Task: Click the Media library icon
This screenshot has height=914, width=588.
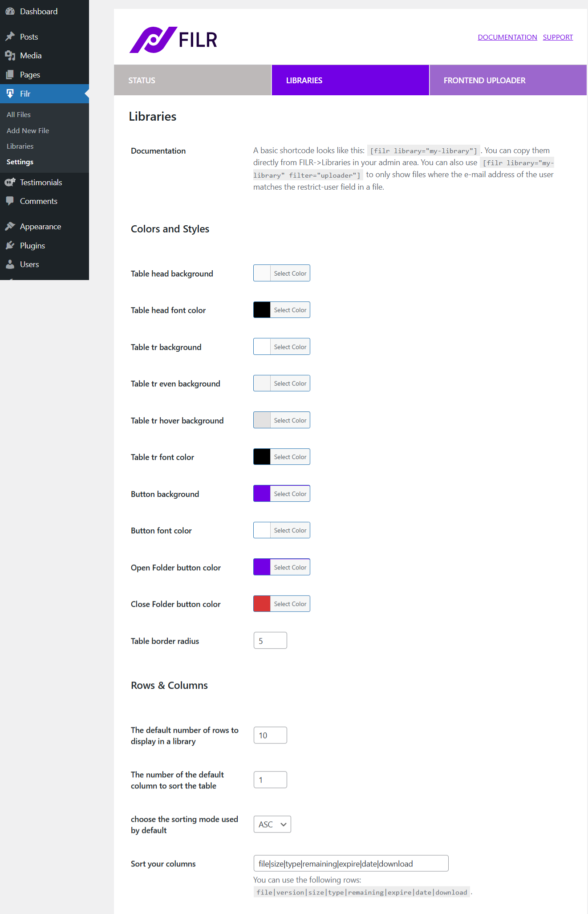Action: 10,56
